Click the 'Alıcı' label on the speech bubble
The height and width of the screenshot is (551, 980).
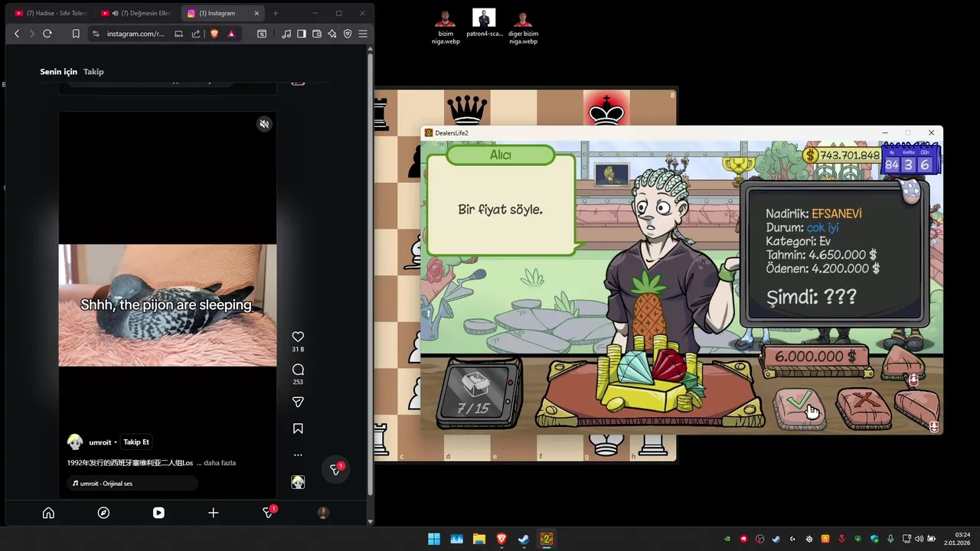pyautogui.click(x=501, y=155)
